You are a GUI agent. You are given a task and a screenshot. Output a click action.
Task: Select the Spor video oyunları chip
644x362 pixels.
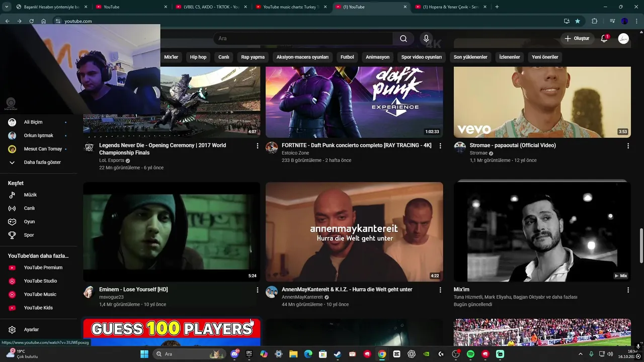coord(422,57)
